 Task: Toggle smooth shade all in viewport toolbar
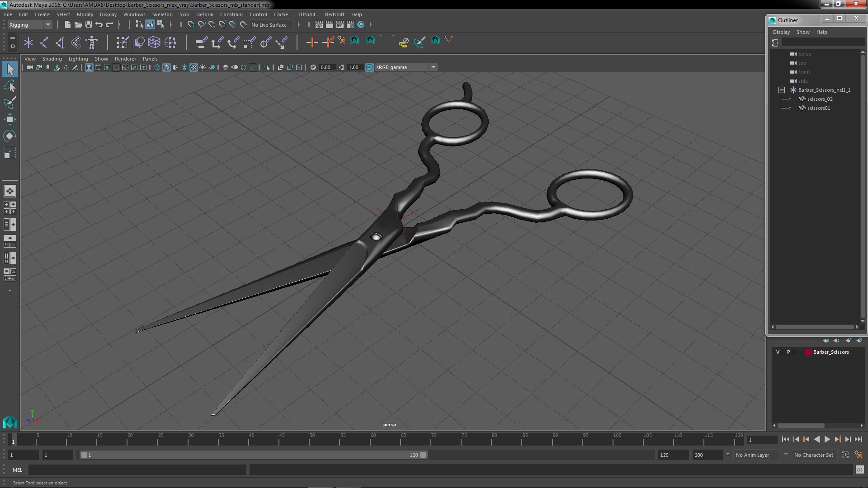[166, 67]
